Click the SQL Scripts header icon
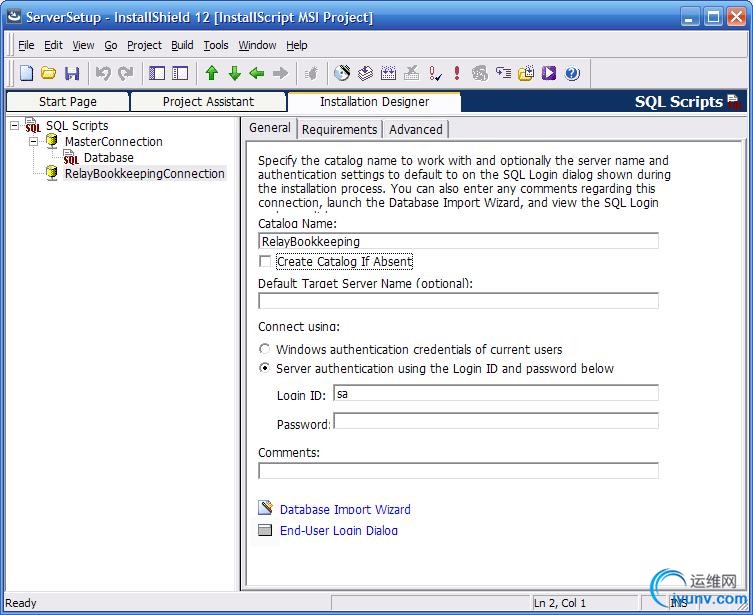Image resolution: width=753 pixels, height=615 pixels. coord(734,101)
